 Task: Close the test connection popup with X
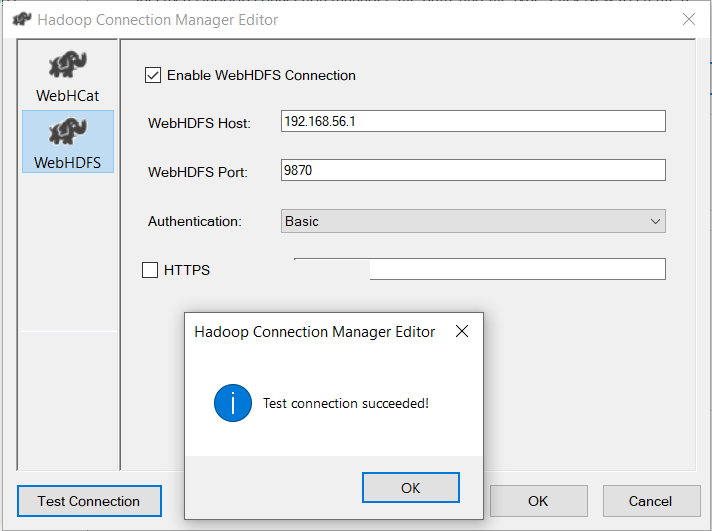click(461, 332)
